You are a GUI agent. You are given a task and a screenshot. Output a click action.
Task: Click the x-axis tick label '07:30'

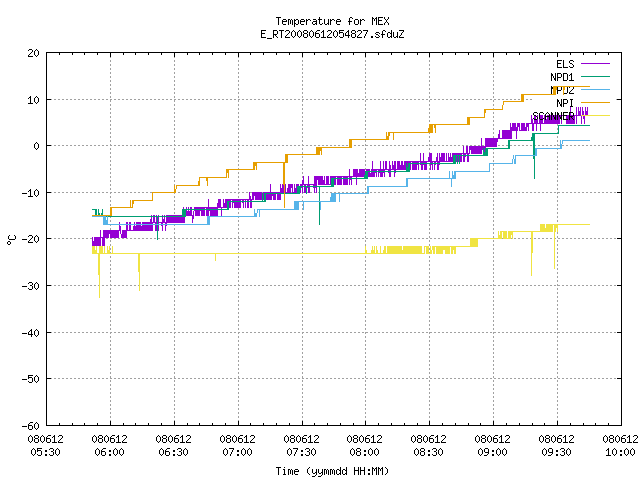302,452
